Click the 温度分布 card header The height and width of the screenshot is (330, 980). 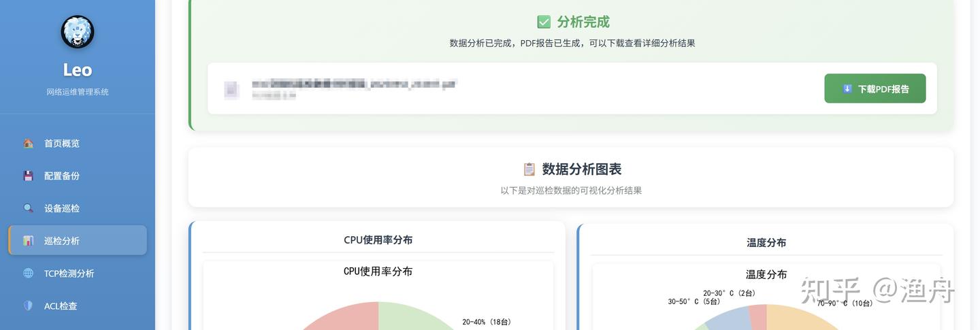766,242
